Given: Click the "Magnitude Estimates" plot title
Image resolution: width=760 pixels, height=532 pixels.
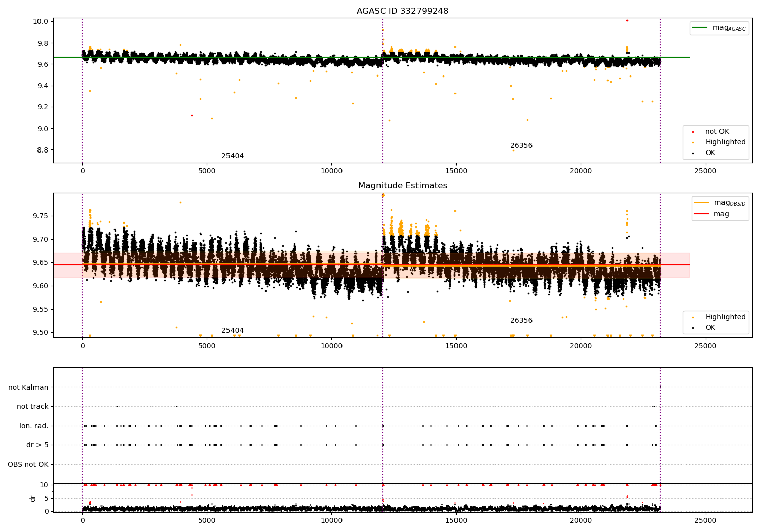Looking at the screenshot, I should (402, 186).
